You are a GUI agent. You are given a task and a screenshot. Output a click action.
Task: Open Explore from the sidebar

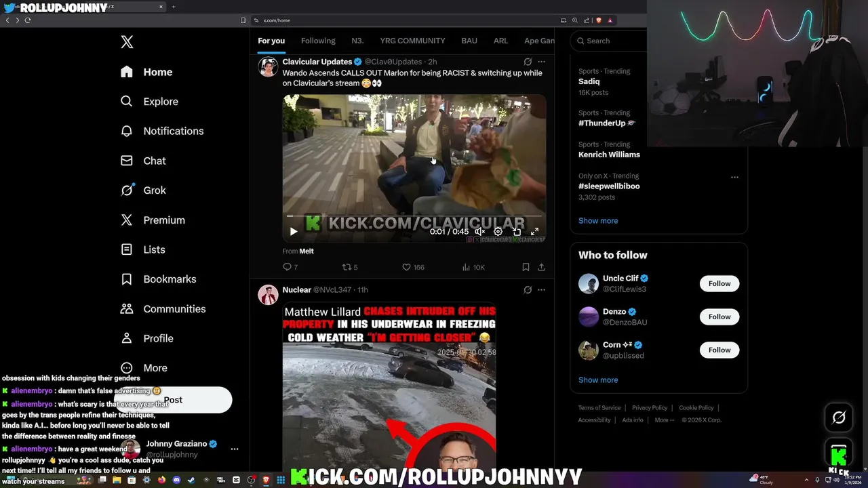pos(149,102)
